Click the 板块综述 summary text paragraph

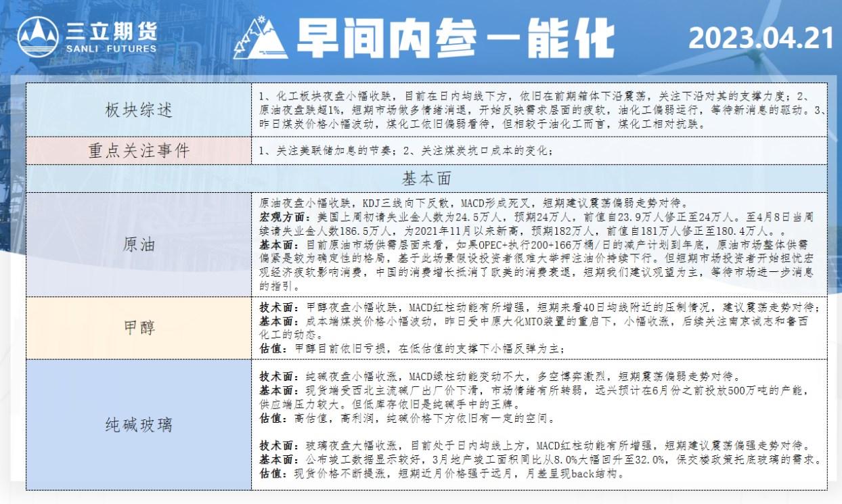click(x=538, y=110)
